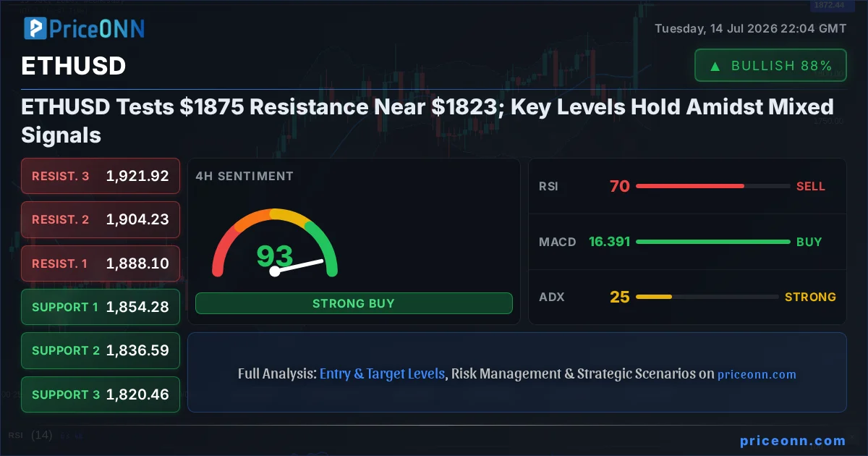Select the RESIST. 3 level 1,921.92
Image resolution: width=868 pixels, height=456 pixels.
101,176
